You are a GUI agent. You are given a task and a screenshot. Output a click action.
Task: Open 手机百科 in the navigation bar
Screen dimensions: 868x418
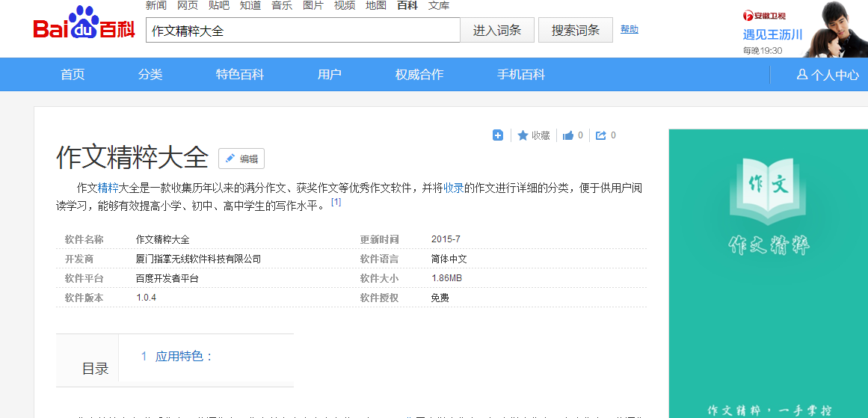pyautogui.click(x=521, y=75)
